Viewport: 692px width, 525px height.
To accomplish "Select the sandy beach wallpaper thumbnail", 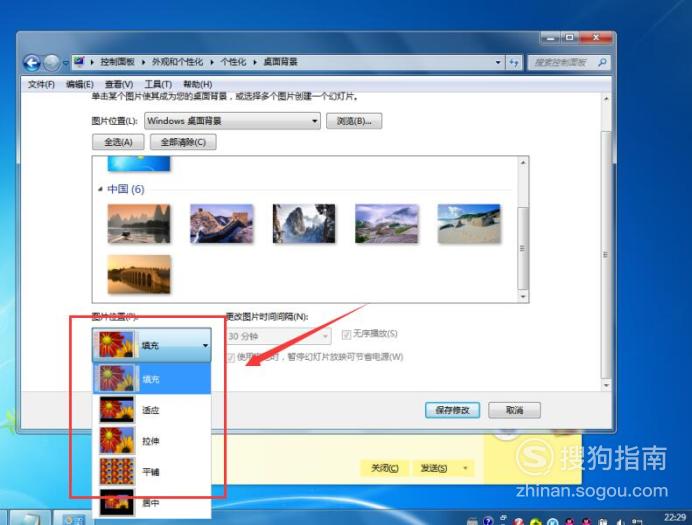I will click(469, 224).
